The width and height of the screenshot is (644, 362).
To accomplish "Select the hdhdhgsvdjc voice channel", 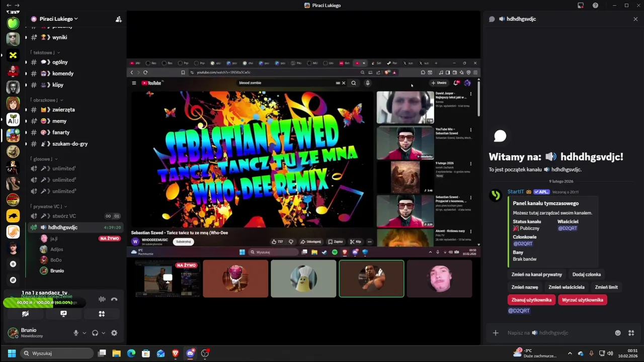I will pos(74,227).
